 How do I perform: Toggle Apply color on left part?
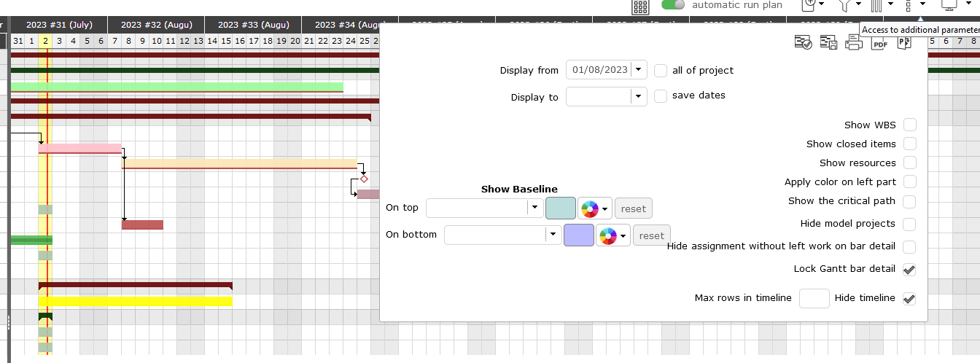tap(910, 181)
